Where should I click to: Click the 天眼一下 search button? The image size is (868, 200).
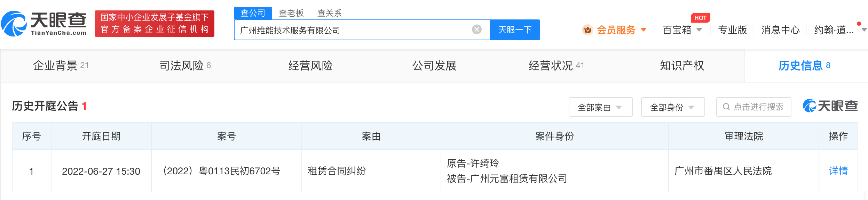tap(515, 30)
